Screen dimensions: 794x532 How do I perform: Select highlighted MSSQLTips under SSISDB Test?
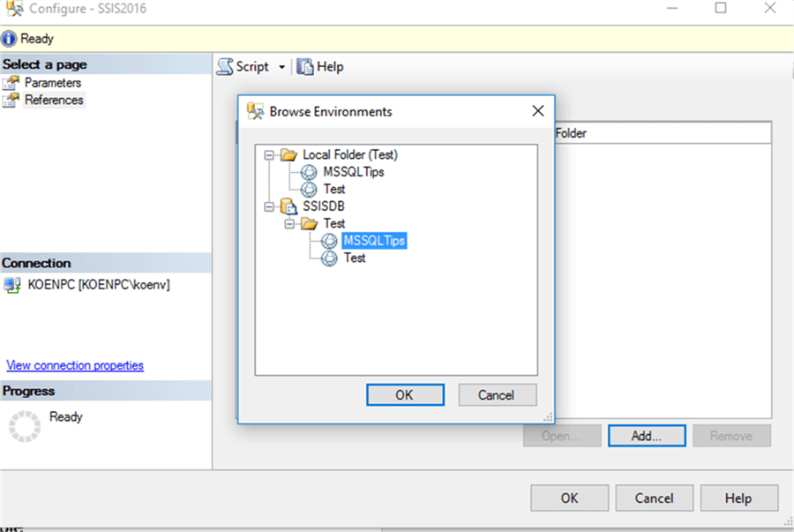pos(374,241)
